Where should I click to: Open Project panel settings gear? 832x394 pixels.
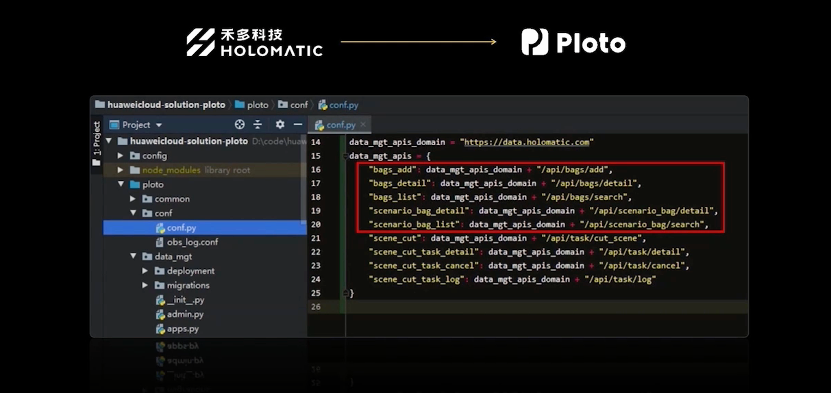(280, 125)
